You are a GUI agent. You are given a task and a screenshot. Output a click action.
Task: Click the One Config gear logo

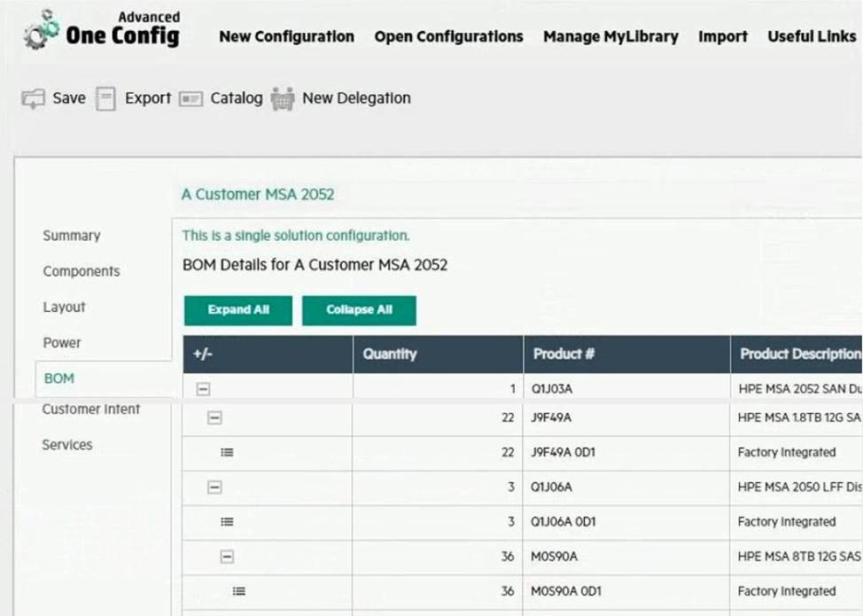click(40, 30)
